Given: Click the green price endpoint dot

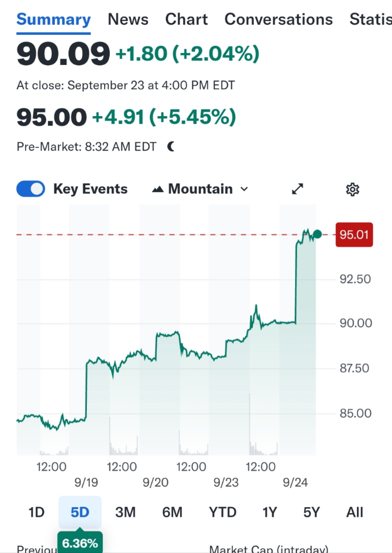Looking at the screenshot, I should click(317, 234).
